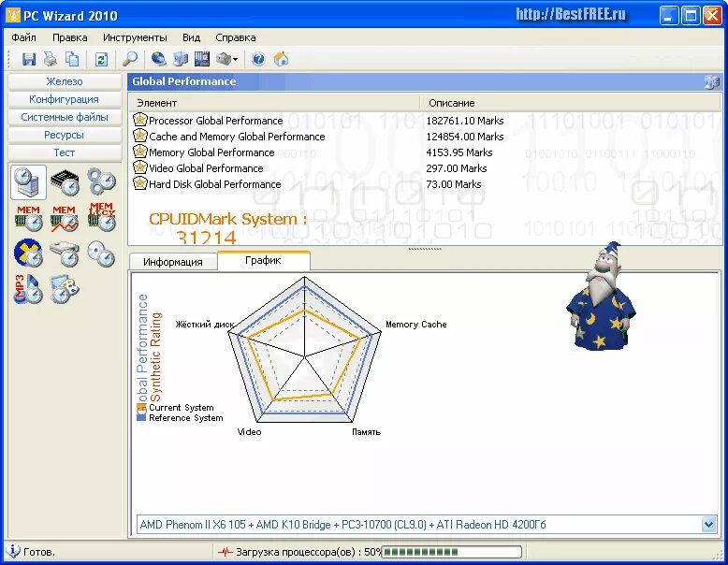Image resolution: width=728 pixels, height=565 pixels.
Task: Select the MP3 compression benchmark icon
Action: pyautogui.click(x=28, y=289)
